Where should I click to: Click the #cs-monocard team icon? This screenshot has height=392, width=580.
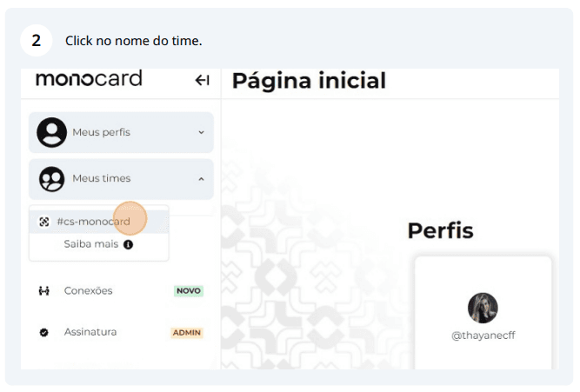click(44, 222)
